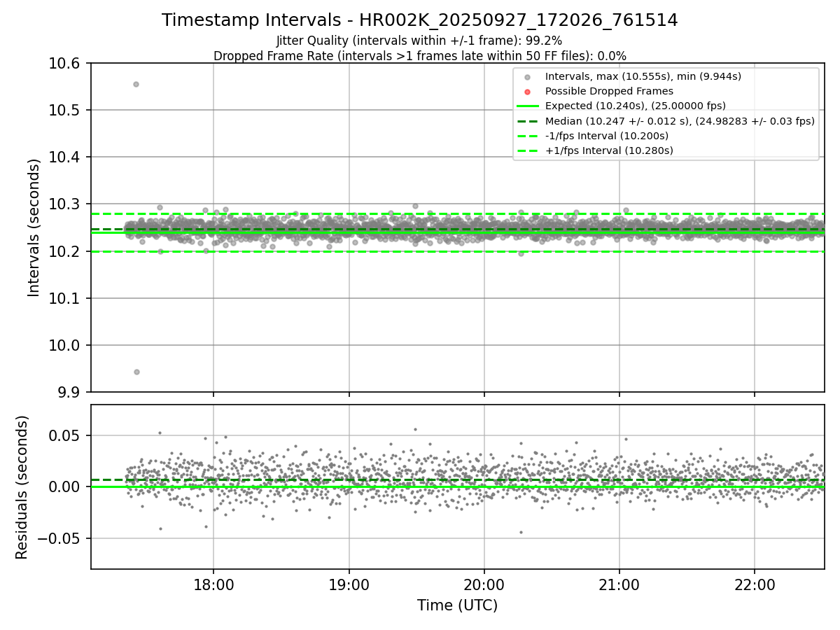The height and width of the screenshot is (630, 840).
Task: Click legend entry Expected (10.240s)
Action: click(635, 106)
